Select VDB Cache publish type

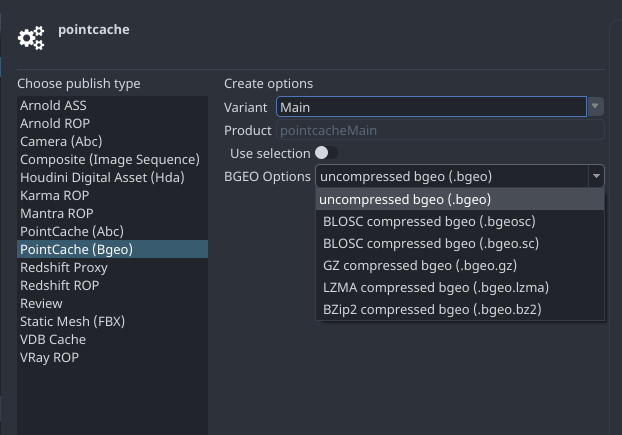click(x=112, y=339)
